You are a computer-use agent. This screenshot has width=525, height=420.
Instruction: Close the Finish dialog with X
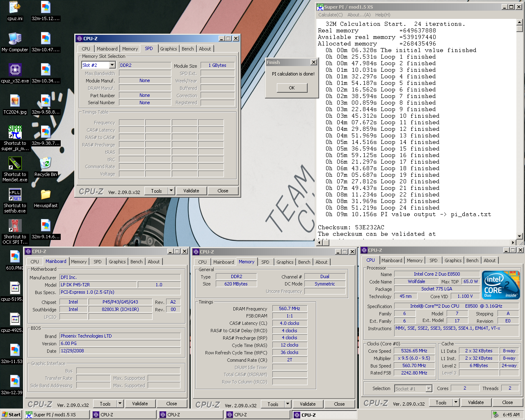(314, 62)
